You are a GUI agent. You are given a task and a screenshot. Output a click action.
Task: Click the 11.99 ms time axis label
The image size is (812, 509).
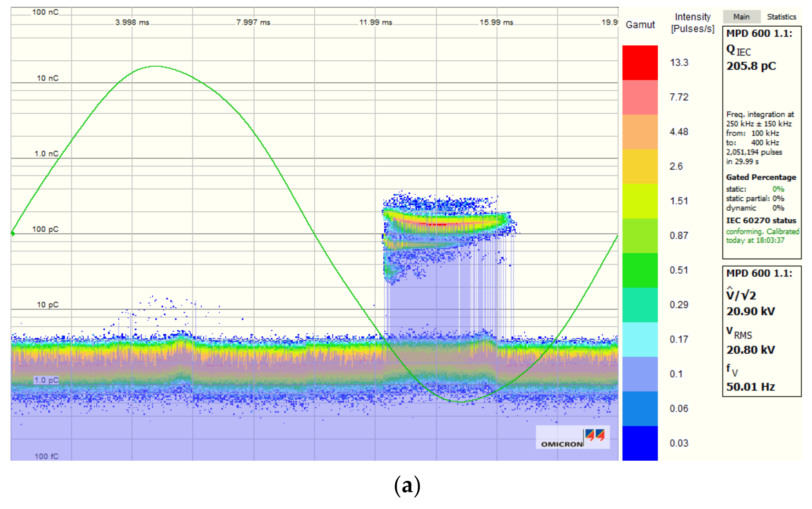[x=375, y=23]
